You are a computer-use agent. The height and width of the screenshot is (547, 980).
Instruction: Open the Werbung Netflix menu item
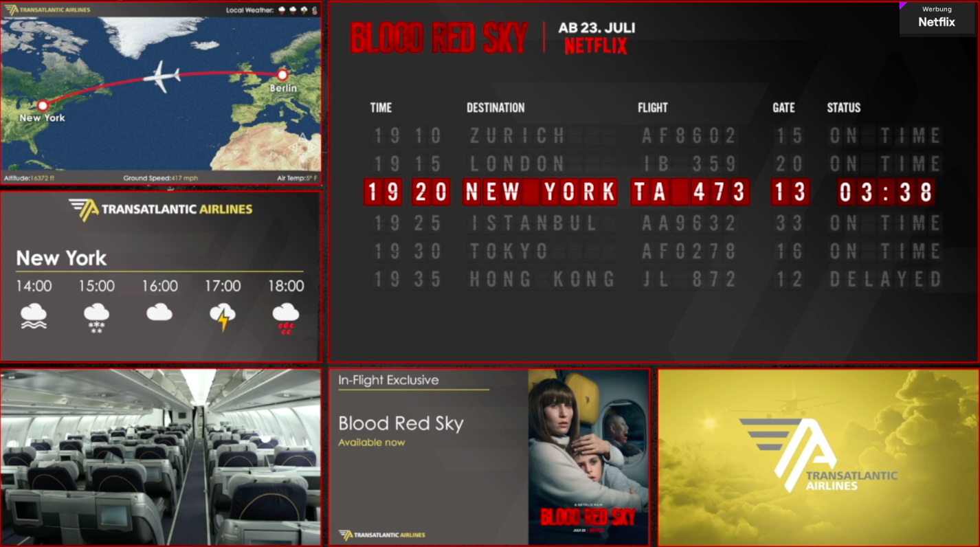tap(936, 16)
